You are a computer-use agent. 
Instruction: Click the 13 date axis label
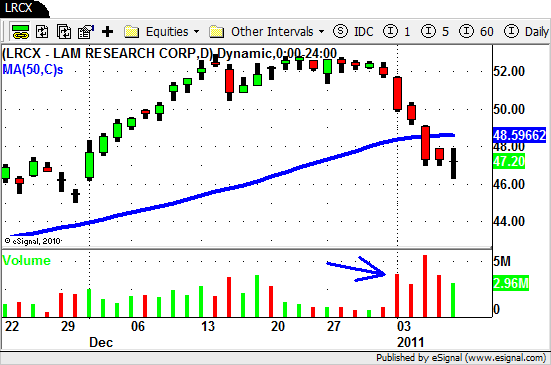[x=208, y=326]
